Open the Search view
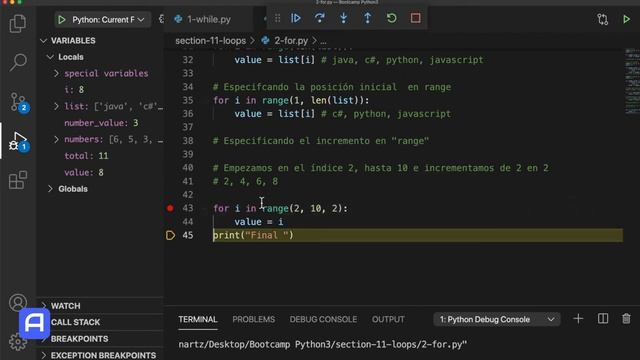Screen dimensions: 640x360 [18, 62]
